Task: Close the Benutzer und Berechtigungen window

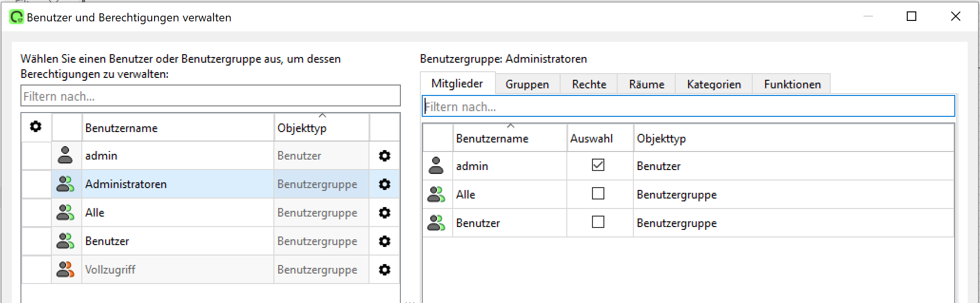Action: point(956,17)
